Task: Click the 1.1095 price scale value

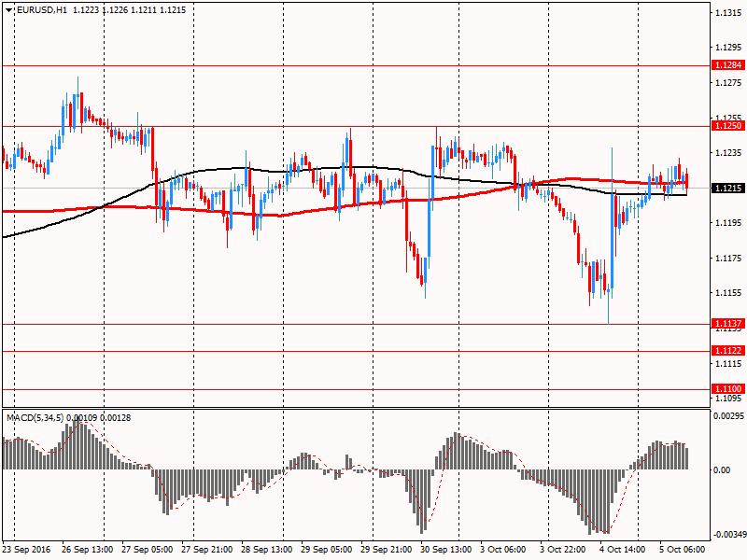Action: pos(728,399)
